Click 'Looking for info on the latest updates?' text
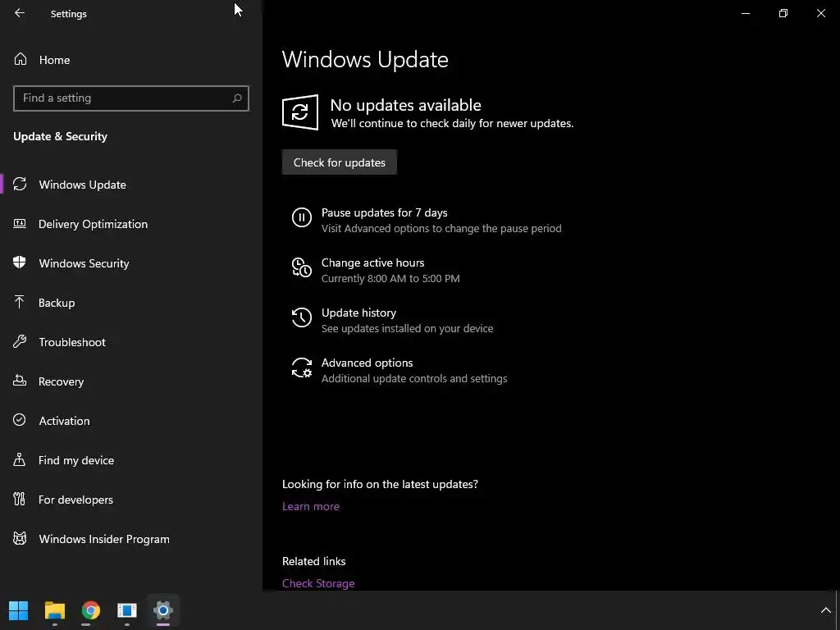Screen dimensions: 840x630 [x=380, y=484]
